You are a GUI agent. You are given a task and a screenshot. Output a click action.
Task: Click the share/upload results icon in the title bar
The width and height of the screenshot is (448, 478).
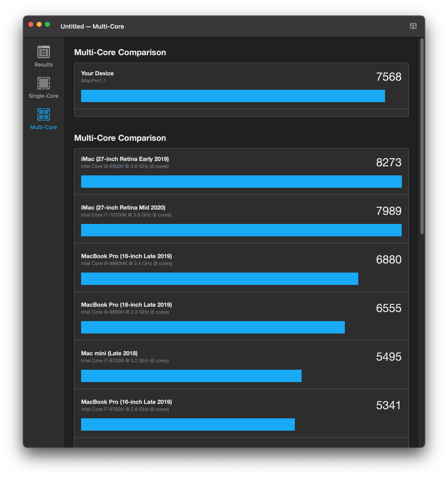(x=413, y=26)
